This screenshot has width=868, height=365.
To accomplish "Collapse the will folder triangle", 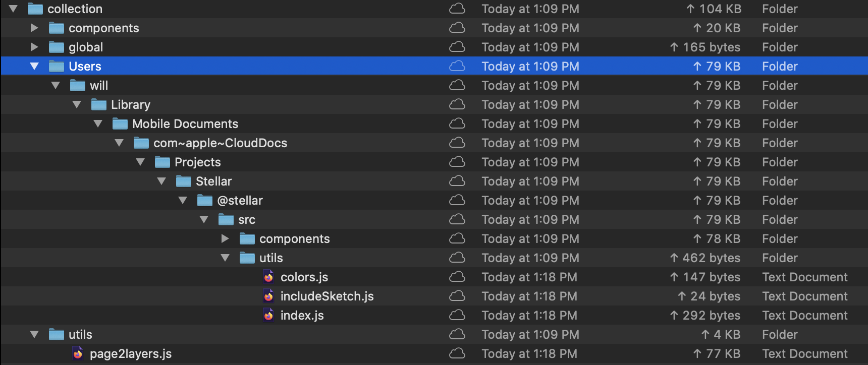I will (56, 85).
